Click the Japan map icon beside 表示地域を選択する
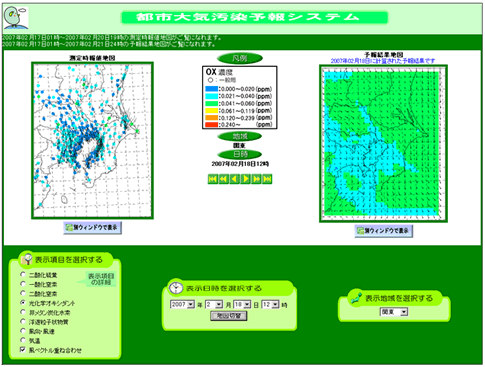Viewport: 485px width, 367px height. pos(356,297)
